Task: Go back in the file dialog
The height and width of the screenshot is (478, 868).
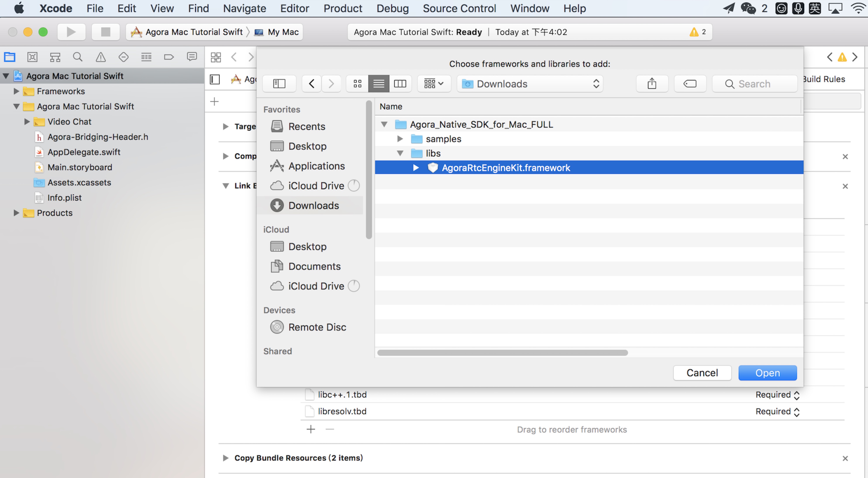Action: 312,84
